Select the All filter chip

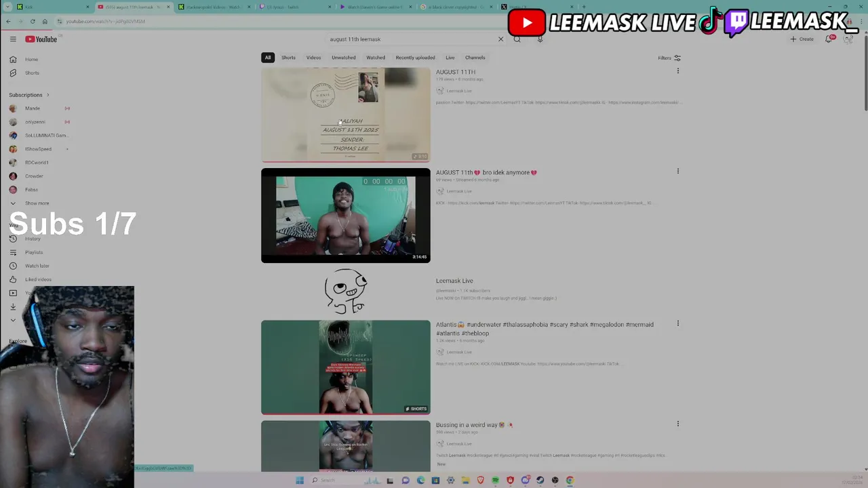pyautogui.click(x=268, y=58)
